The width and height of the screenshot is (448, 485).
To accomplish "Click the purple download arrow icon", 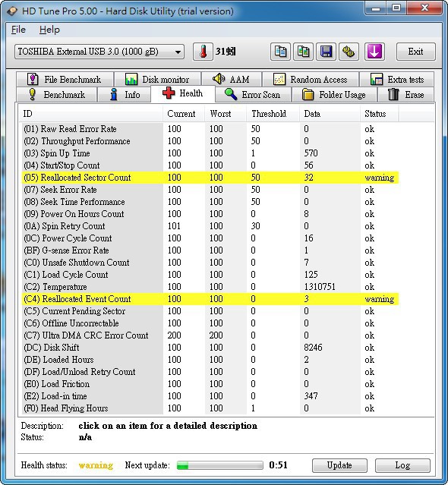I will tap(374, 52).
